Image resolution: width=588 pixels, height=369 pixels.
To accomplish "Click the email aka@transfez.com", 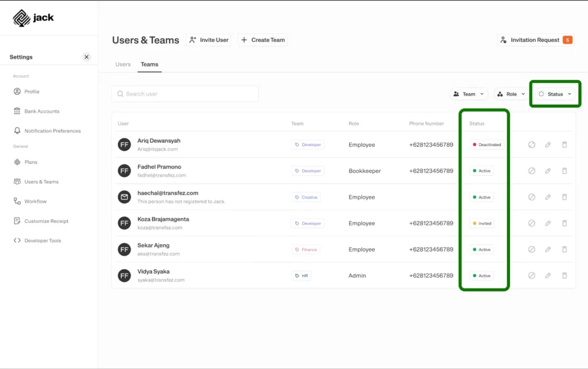I will (x=158, y=253).
